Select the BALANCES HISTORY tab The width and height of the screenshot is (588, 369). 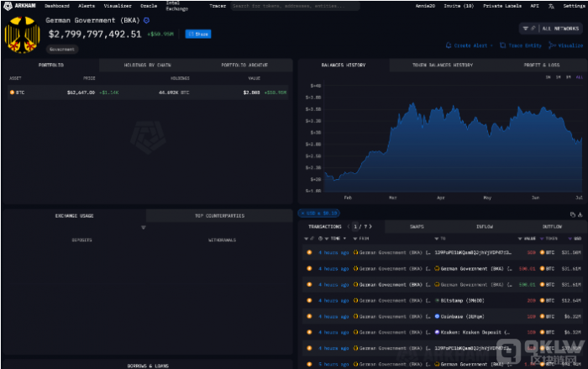point(344,66)
